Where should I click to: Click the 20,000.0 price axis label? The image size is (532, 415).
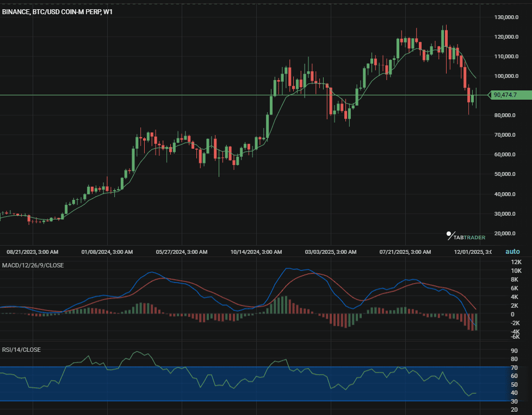click(504, 234)
